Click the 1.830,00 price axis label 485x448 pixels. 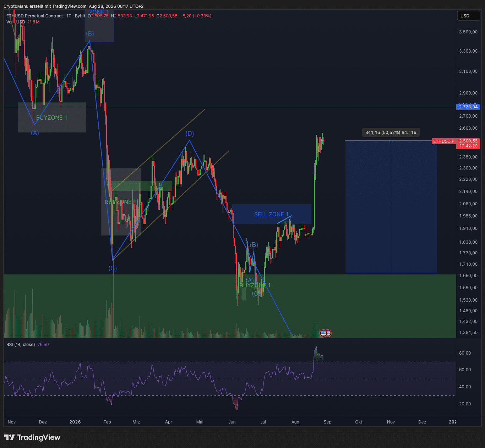pos(468,242)
